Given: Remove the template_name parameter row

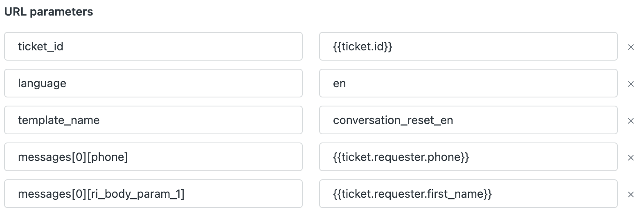Looking at the screenshot, I should tap(630, 121).
